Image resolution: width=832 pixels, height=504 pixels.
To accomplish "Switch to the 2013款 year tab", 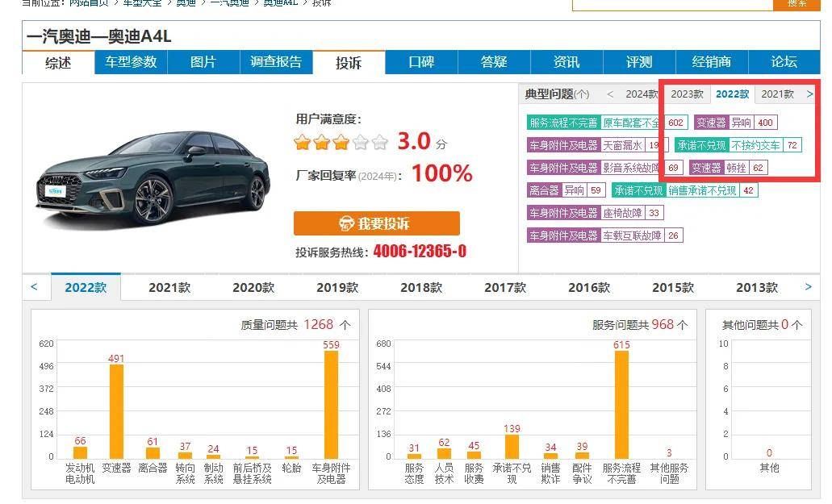I will tap(757, 287).
